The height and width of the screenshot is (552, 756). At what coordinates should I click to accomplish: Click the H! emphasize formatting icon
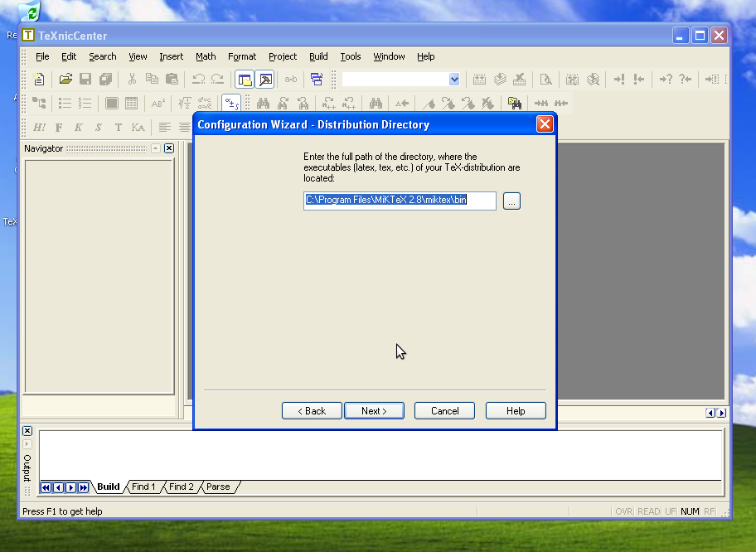pos(39,128)
